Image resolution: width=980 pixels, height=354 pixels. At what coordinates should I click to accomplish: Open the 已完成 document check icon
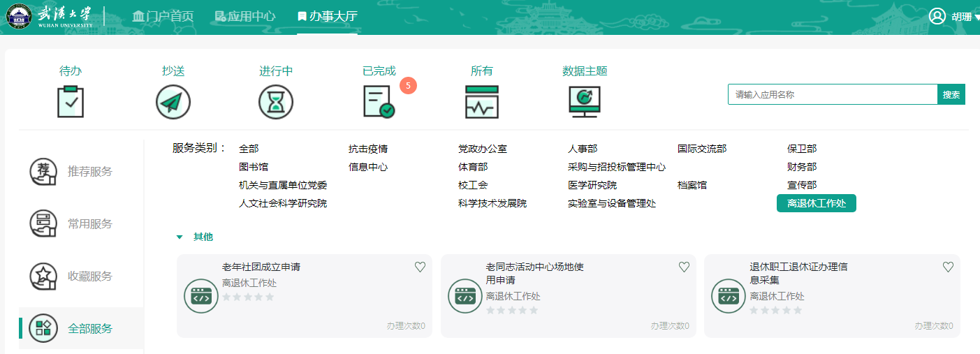[x=379, y=102]
